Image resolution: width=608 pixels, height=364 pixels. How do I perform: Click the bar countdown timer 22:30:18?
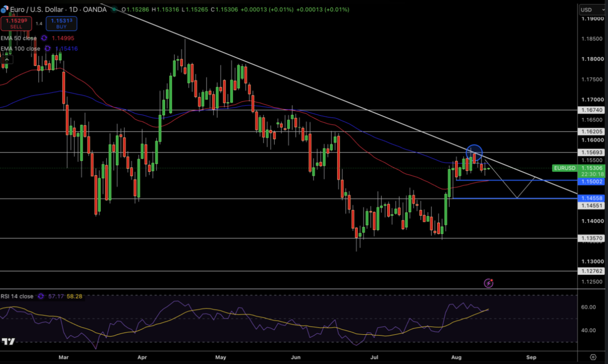point(593,174)
